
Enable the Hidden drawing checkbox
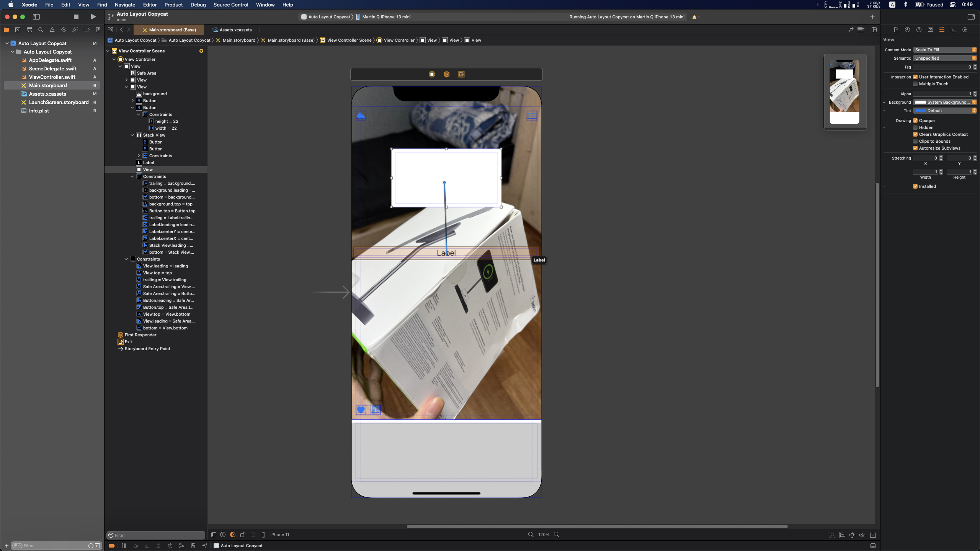[x=915, y=127]
